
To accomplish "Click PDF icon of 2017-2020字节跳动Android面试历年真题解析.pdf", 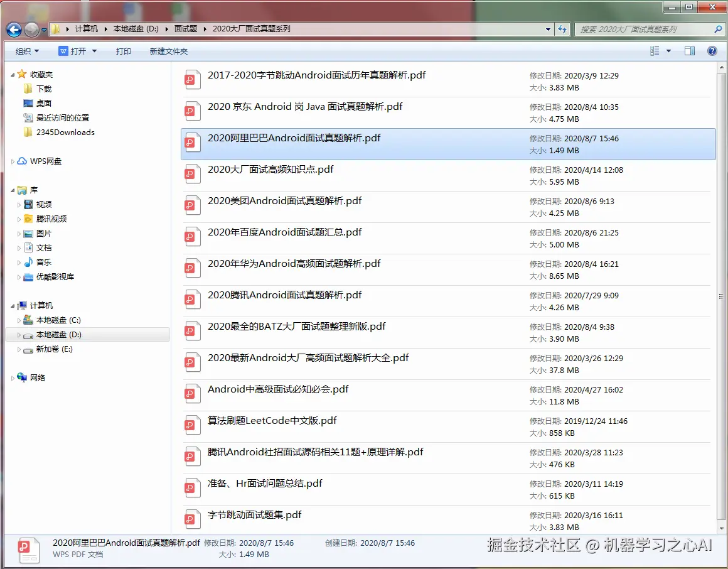I will 192,79.
